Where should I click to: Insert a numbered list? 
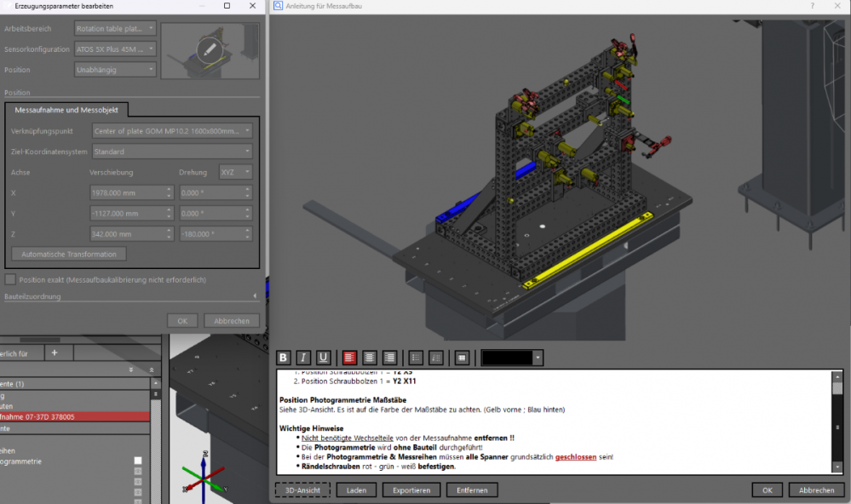click(x=436, y=358)
